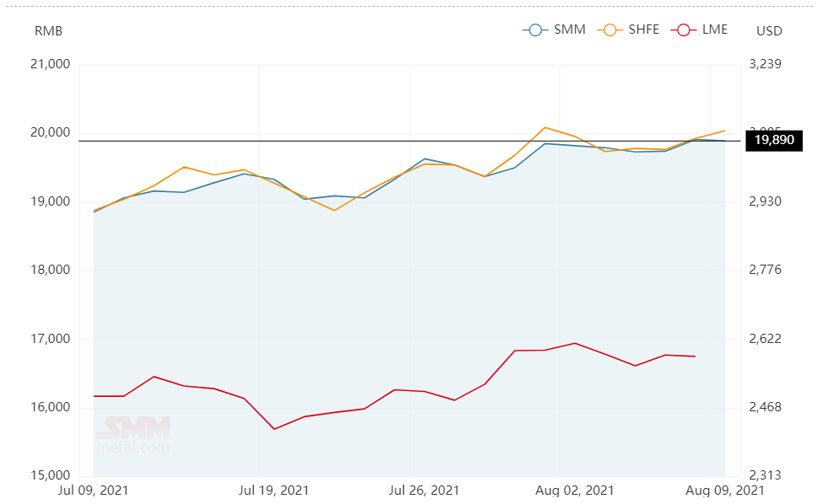Toggle the SMM series legend marker
This screenshot has height=504, width=817.
point(535,29)
